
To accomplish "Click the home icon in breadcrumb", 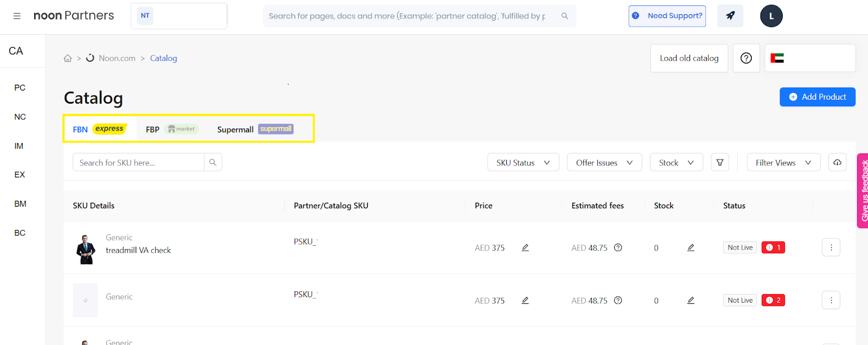I will (x=68, y=58).
